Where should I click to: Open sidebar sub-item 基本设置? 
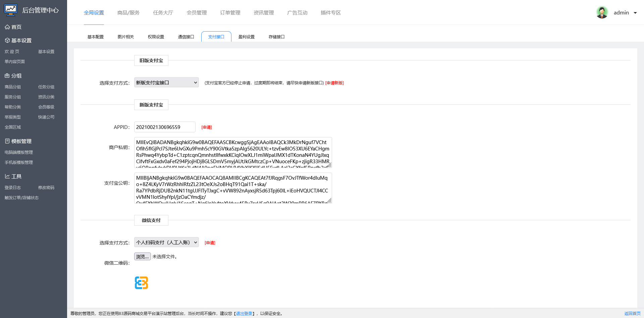(x=46, y=51)
